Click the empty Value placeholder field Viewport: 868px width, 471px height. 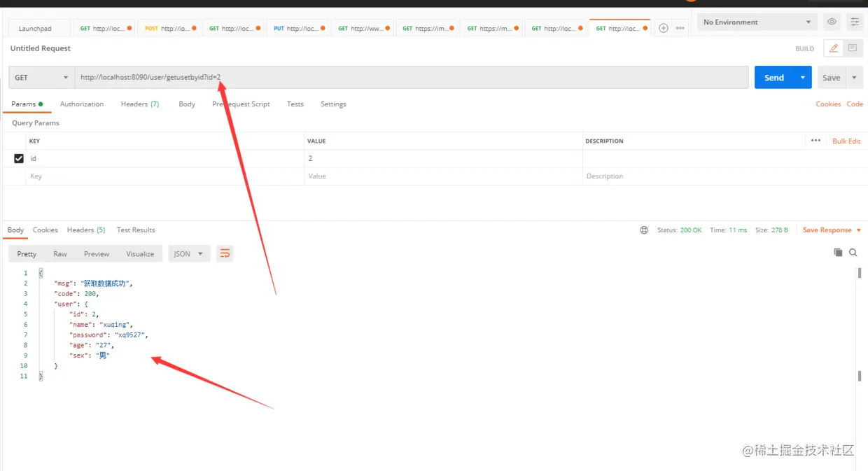(443, 176)
